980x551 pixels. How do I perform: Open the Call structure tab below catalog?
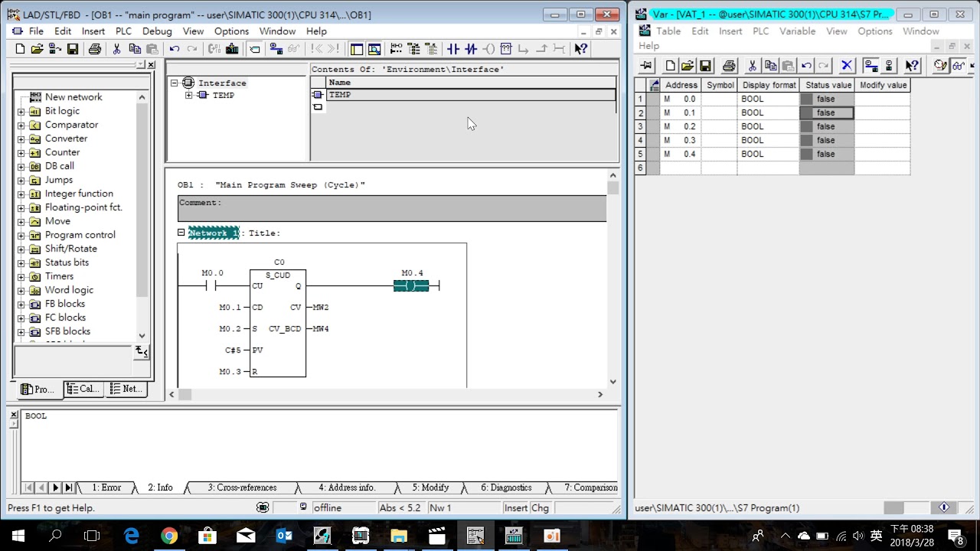click(83, 390)
